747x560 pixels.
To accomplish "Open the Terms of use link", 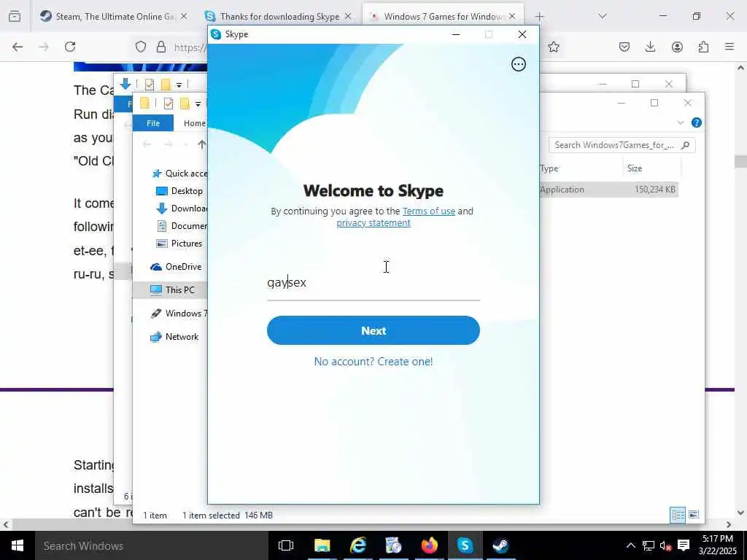I will click(429, 211).
